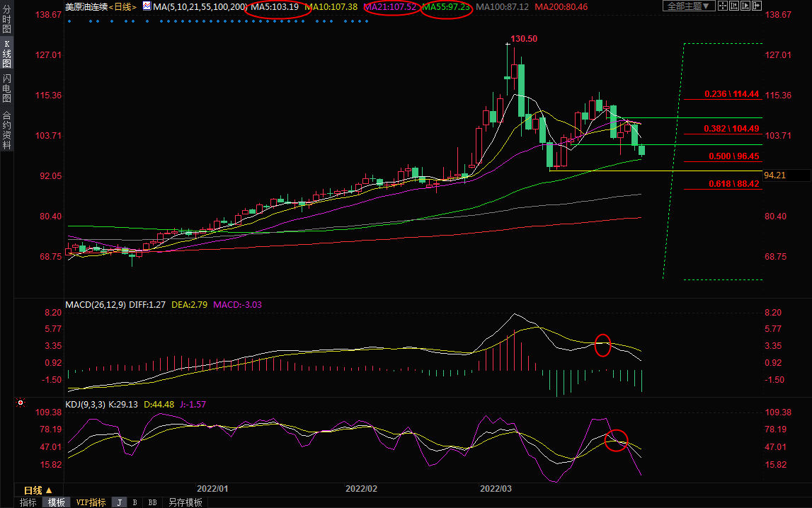
Task: Open the VIP指标 tab
Action: [91, 502]
